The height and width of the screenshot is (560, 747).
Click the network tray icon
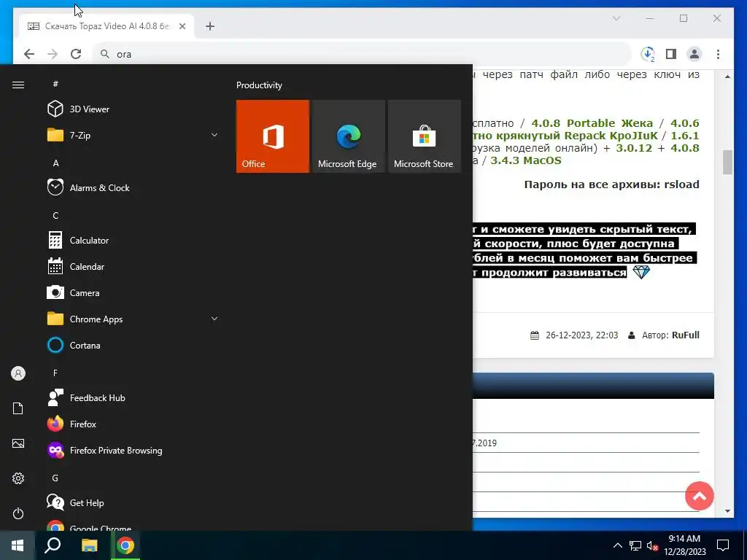click(x=635, y=545)
